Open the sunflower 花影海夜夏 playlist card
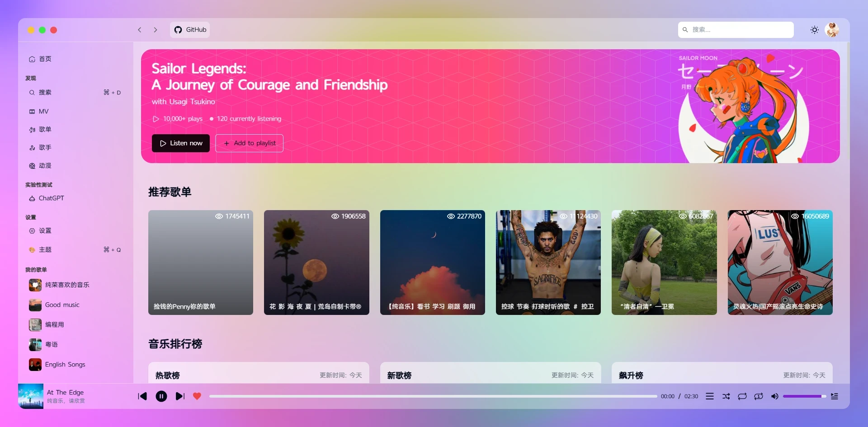The width and height of the screenshot is (868, 427). click(316, 263)
